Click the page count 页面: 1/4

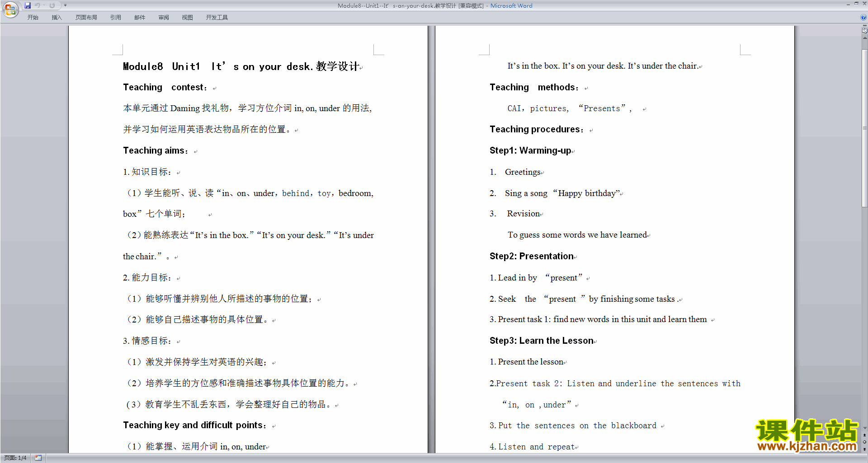click(15, 458)
